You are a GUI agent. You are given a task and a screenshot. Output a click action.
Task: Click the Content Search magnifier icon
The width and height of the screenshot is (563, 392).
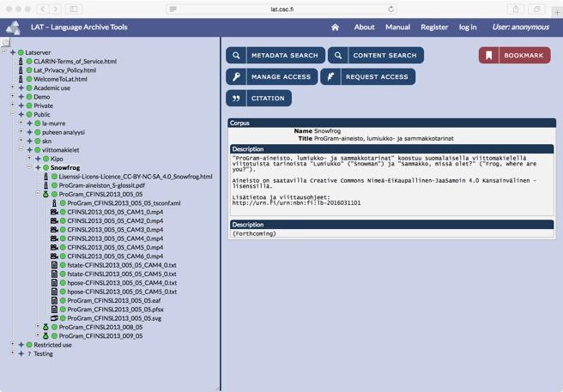pyautogui.click(x=338, y=55)
